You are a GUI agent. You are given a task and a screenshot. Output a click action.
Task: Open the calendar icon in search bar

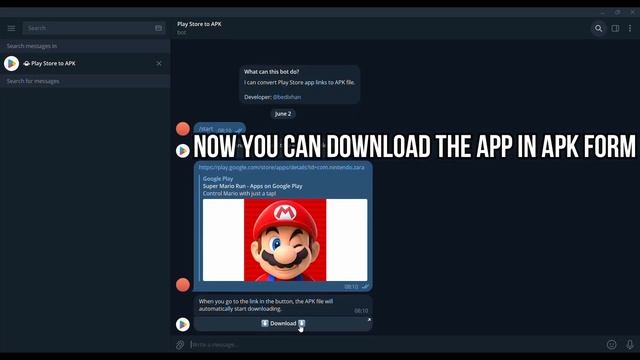(x=158, y=28)
